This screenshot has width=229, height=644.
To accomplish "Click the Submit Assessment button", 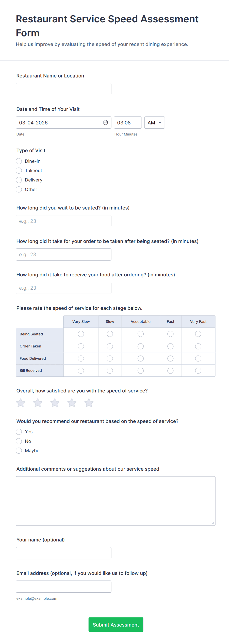I will tap(116, 625).
